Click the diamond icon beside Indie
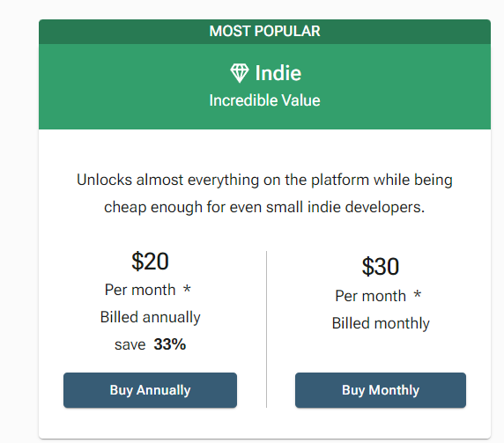504x443 pixels. (240, 73)
